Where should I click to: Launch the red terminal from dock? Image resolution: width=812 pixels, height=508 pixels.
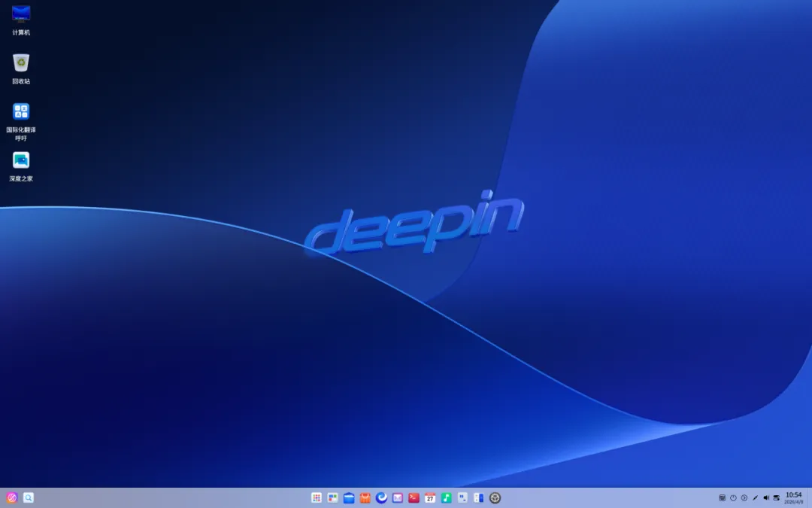click(x=414, y=497)
